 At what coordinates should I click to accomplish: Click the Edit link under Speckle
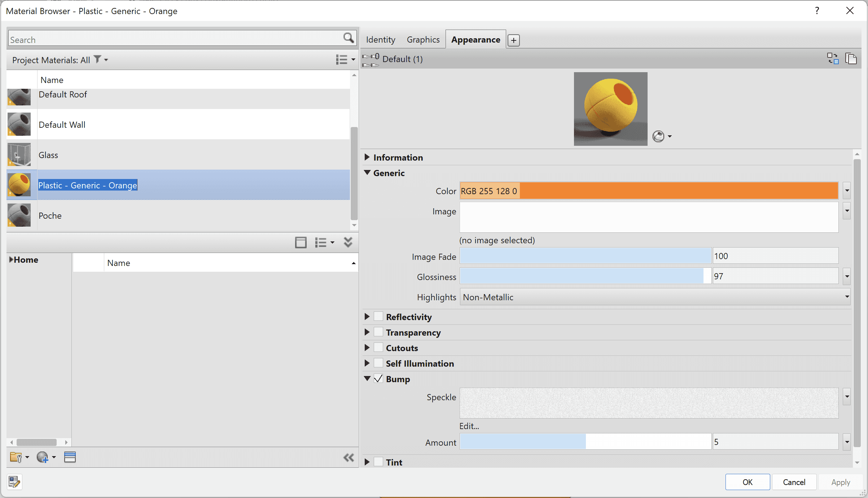tap(469, 426)
